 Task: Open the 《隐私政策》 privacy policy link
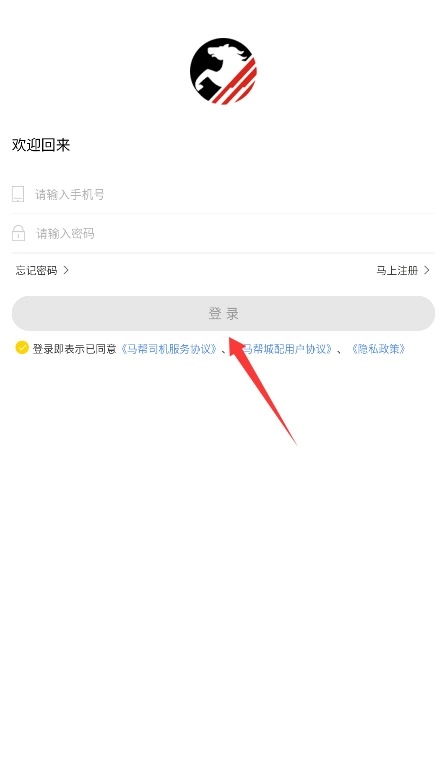pos(378,348)
